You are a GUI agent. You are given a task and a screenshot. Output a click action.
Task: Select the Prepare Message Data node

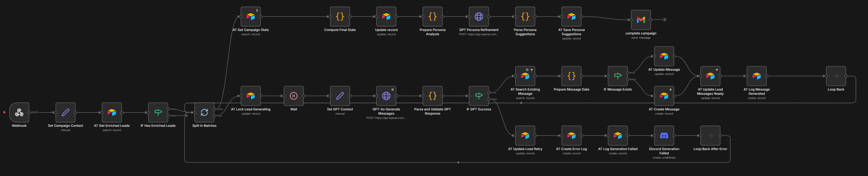572,76
